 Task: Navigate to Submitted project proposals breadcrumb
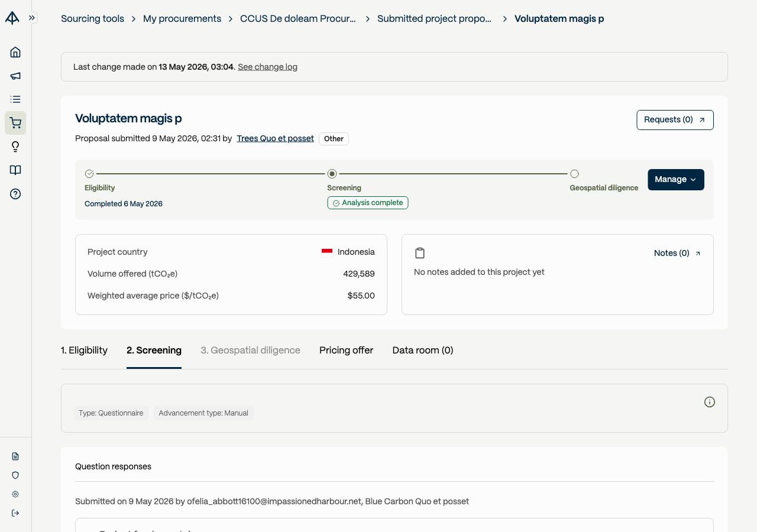point(435,18)
